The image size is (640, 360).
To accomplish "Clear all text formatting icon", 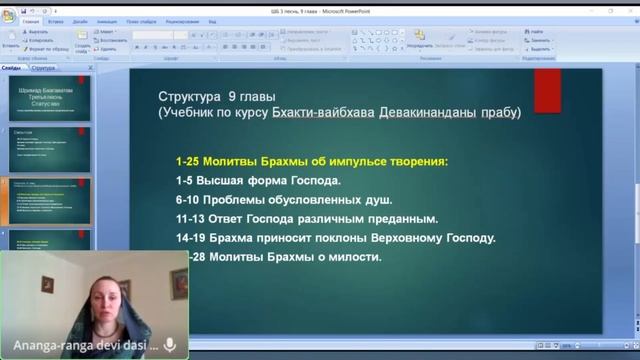I will (x=212, y=36).
